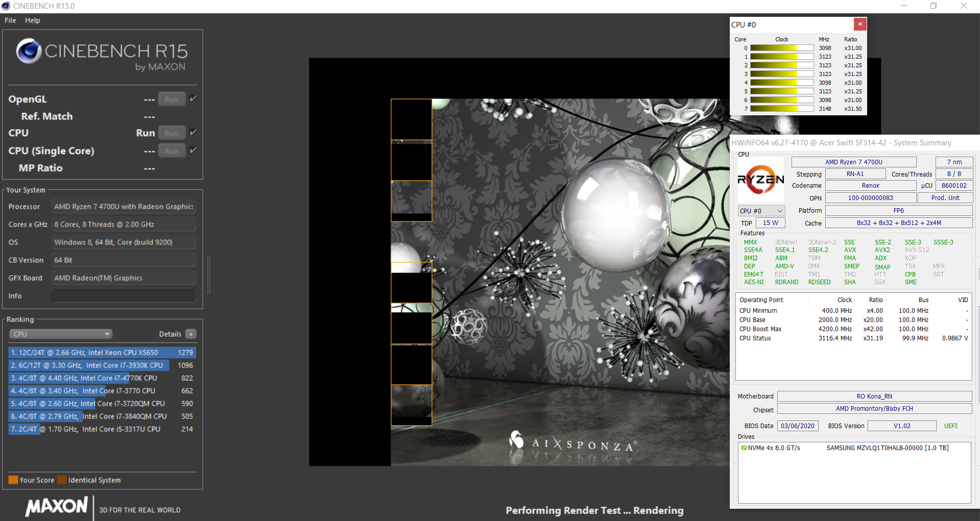Click the GFX Board field
The width and height of the screenshot is (980, 521).
(124, 278)
